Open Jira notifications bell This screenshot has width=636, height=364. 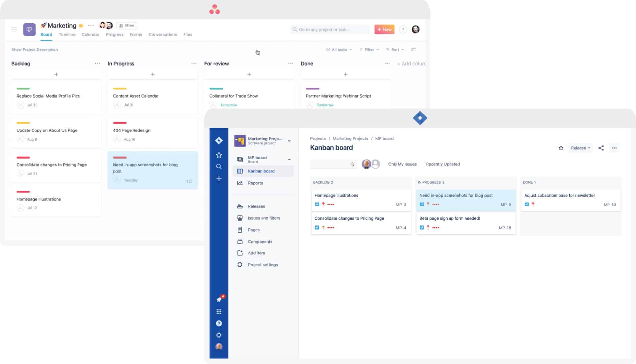click(x=219, y=299)
